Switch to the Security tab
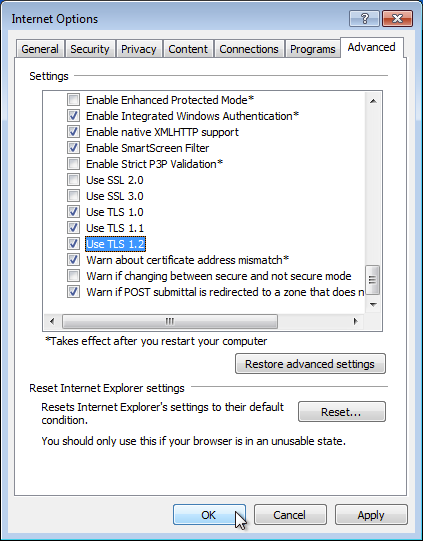Image resolution: width=423 pixels, height=541 pixels. click(x=90, y=49)
